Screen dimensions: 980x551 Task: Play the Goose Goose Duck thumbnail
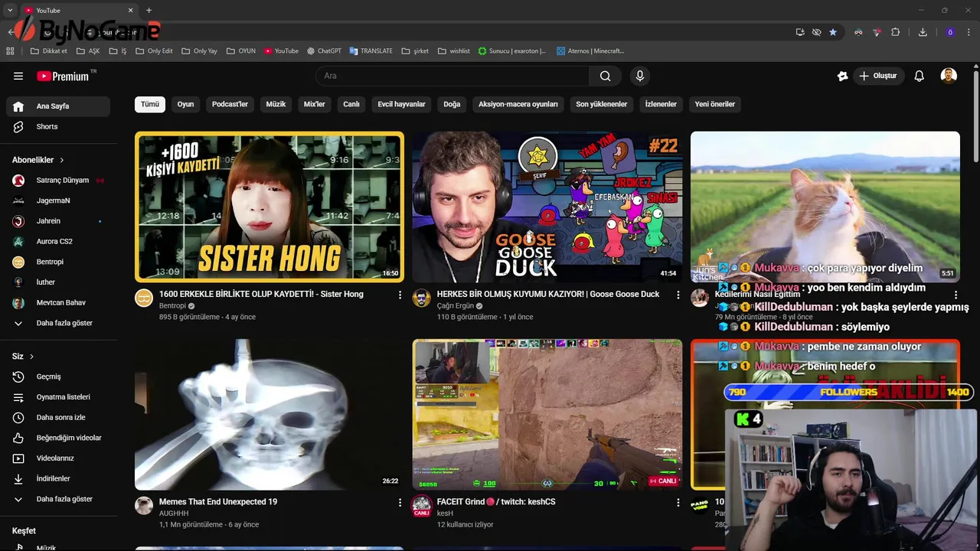coord(547,207)
